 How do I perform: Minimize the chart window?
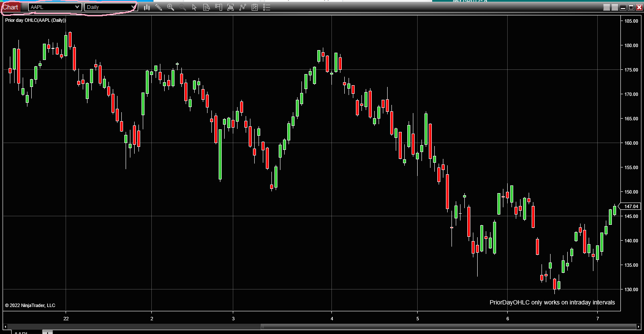623,7
